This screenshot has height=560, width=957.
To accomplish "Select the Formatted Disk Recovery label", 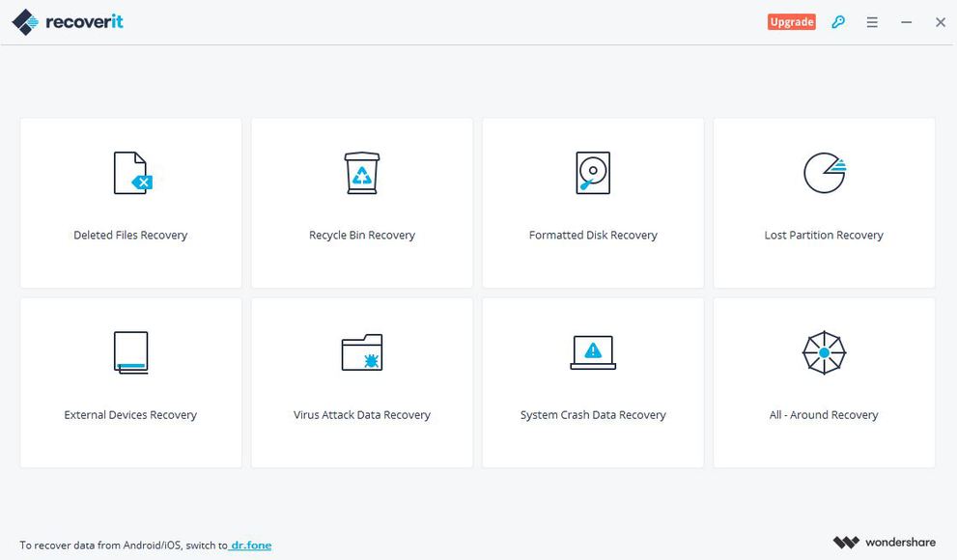I will click(593, 235).
